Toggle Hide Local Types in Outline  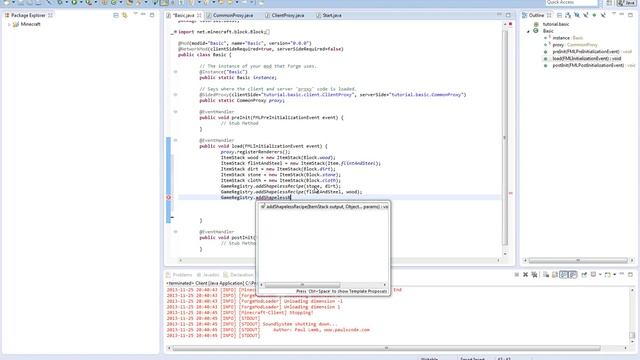click(603, 15)
